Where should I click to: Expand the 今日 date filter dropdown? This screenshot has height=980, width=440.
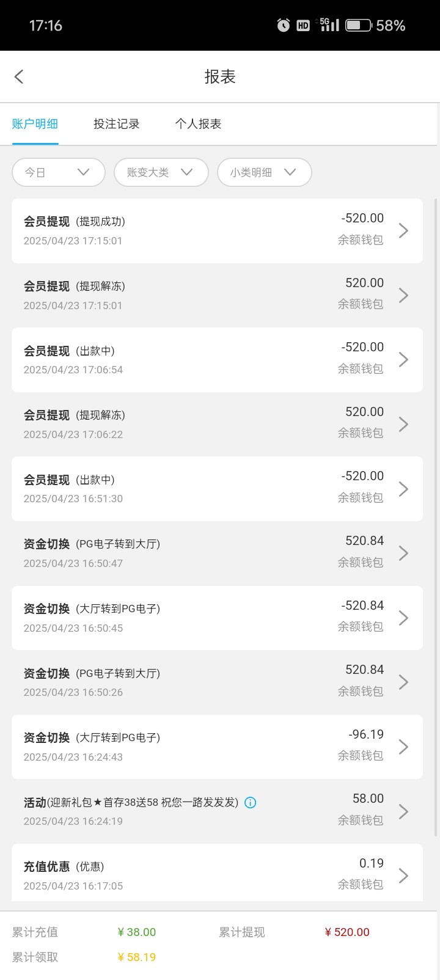[58, 172]
